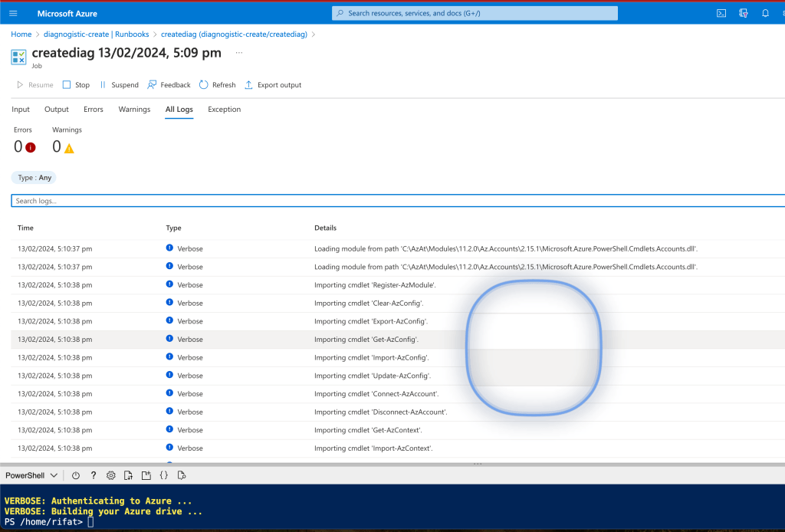The width and height of the screenshot is (785, 532).
Task: Click Verbose info icon in Import-AzContext row
Action: pyautogui.click(x=169, y=448)
